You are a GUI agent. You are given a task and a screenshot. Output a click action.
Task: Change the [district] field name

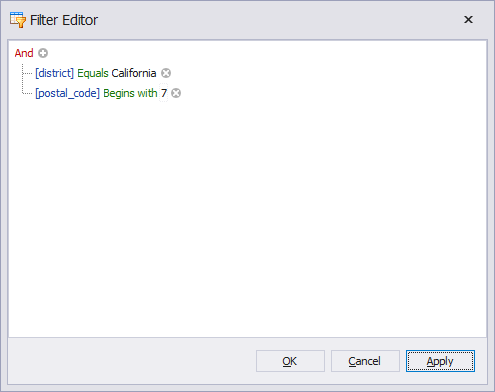pyautogui.click(x=55, y=73)
